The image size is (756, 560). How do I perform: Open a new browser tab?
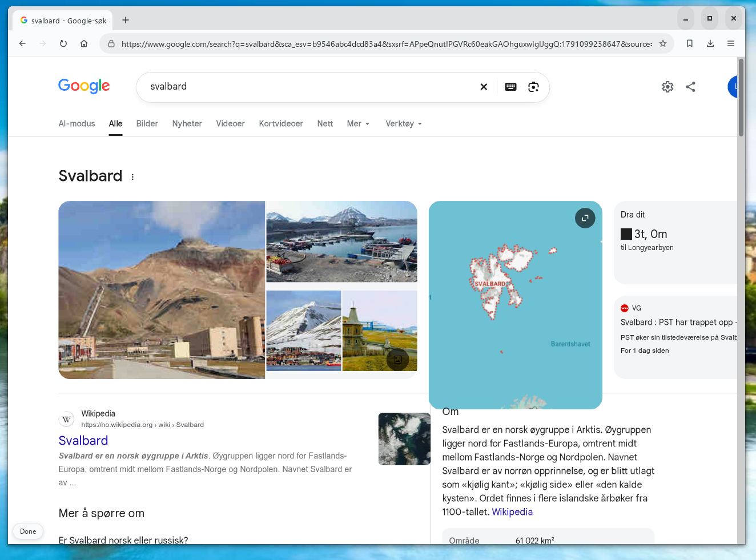[126, 20]
